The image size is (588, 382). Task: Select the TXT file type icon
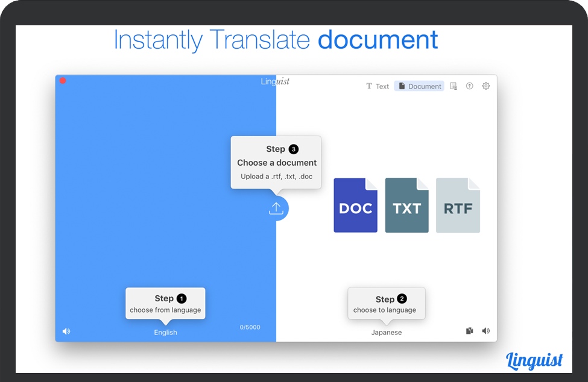point(406,205)
